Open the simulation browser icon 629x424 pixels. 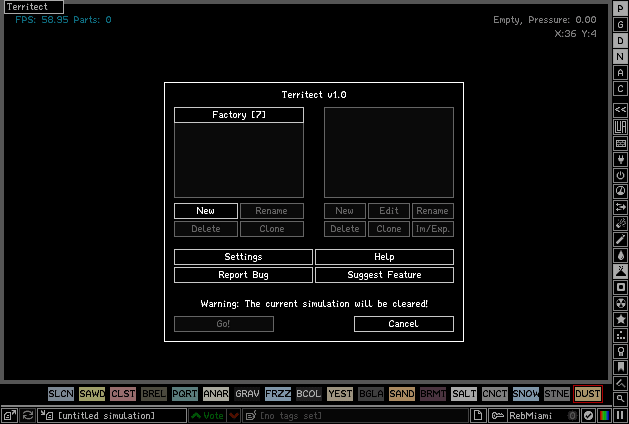[10, 416]
